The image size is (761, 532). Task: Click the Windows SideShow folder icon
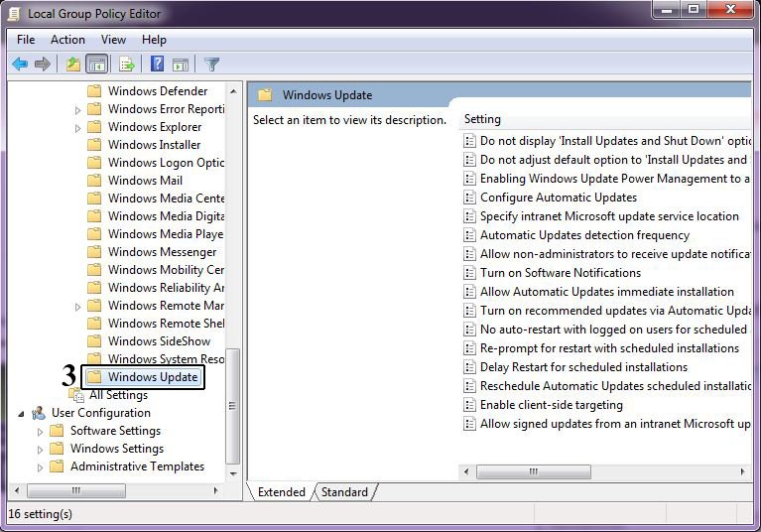(94, 340)
